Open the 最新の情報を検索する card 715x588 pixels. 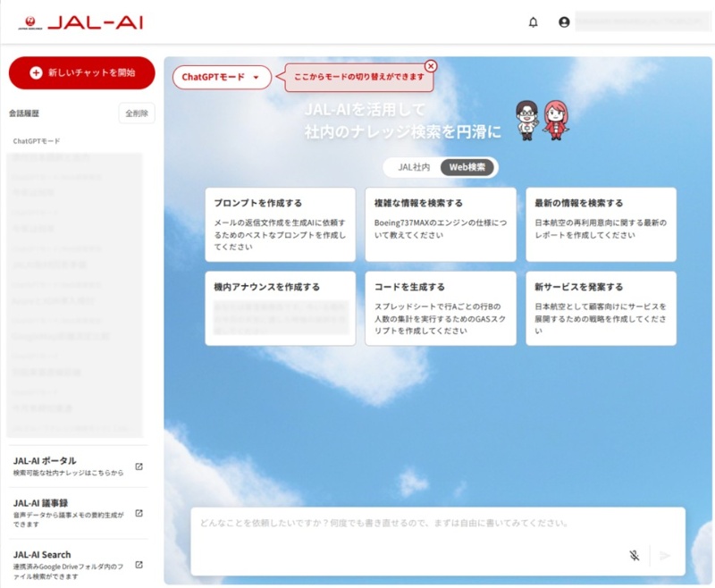601,223
